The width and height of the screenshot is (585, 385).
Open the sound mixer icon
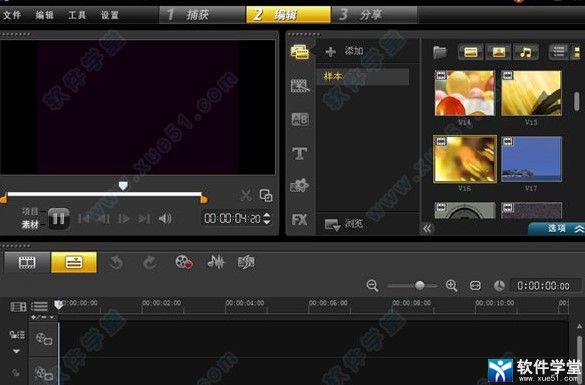[216, 262]
